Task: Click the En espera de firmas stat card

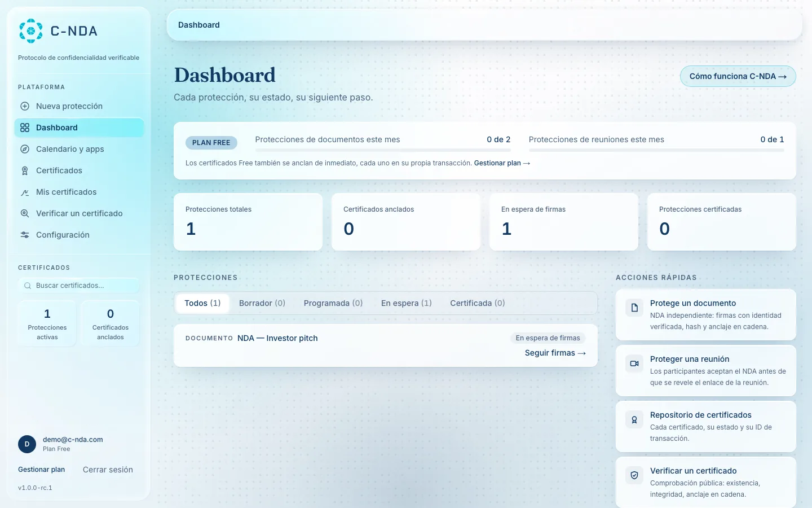Action: click(x=564, y=222)
